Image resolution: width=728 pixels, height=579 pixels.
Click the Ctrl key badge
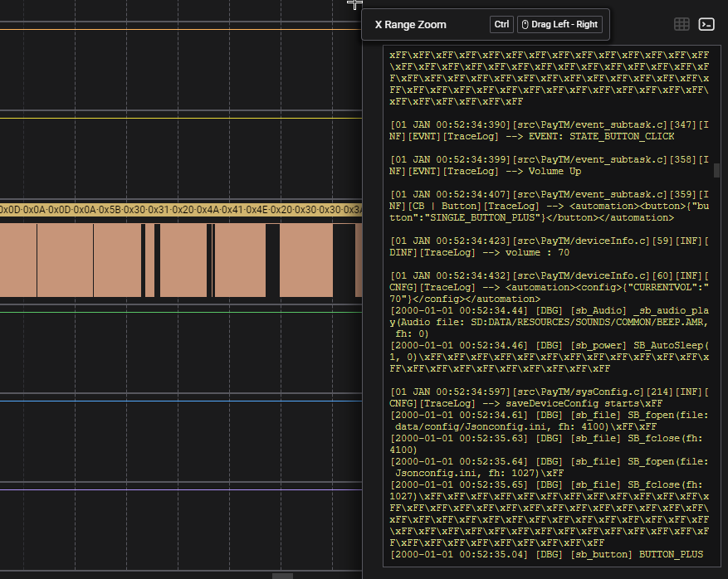coord(501,25)
